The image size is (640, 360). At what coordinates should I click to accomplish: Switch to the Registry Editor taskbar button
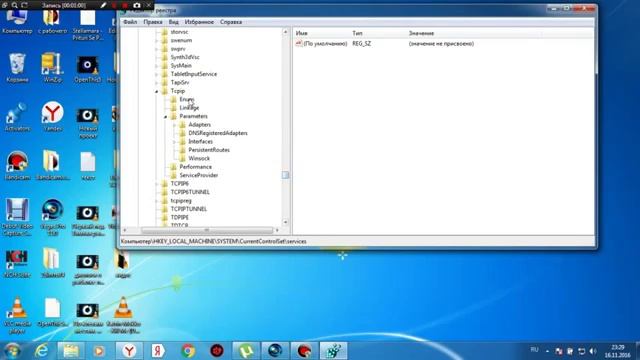pos(333,351)
